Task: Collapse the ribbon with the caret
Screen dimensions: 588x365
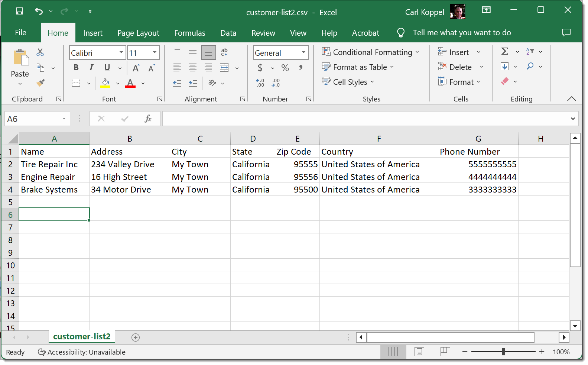Action: point(572,99)
